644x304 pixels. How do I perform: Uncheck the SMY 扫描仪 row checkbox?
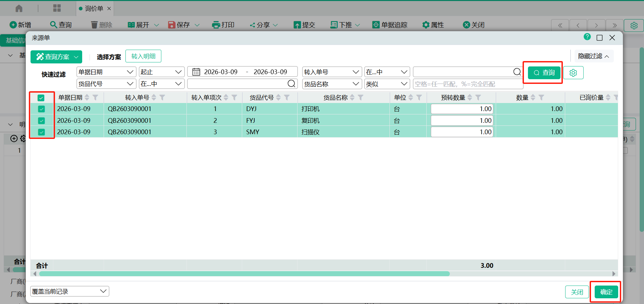(x=41, y=132)
